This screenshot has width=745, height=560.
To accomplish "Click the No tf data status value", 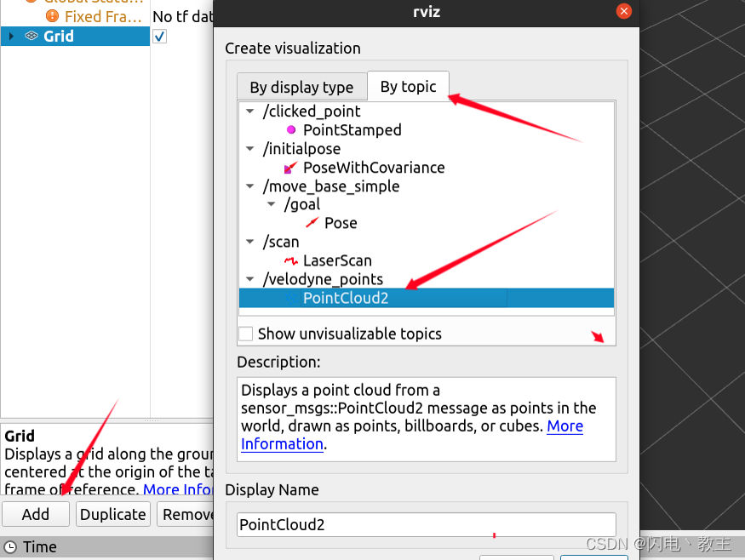I will (183, 17).
